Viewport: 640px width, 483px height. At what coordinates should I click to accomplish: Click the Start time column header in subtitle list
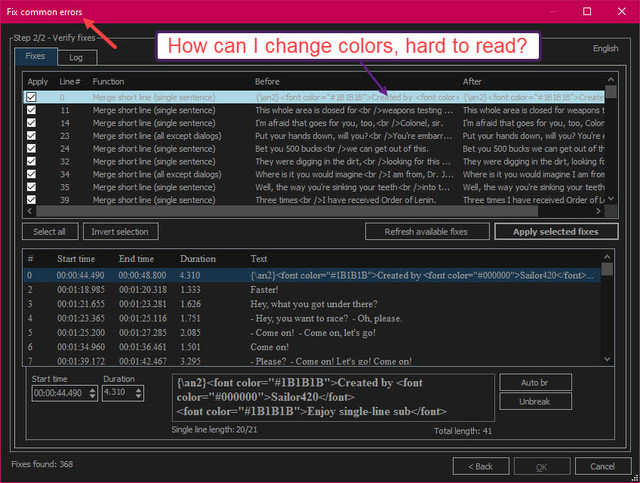(76, 259)
